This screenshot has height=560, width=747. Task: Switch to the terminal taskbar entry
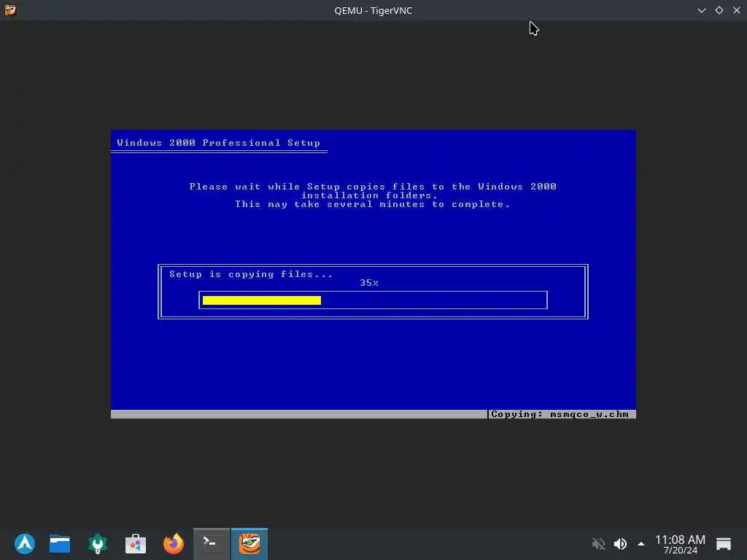pos(212,543)
